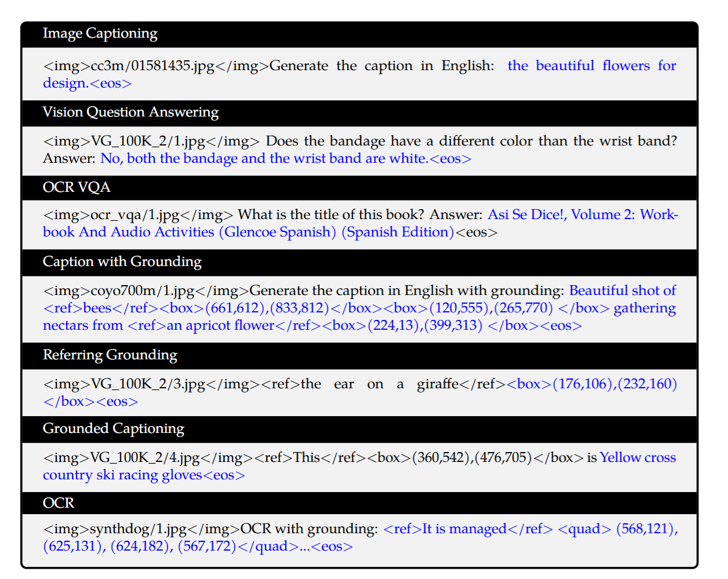Select the Grounded Captioning header bar
The image size is (728, 579).
click(113, 428)
